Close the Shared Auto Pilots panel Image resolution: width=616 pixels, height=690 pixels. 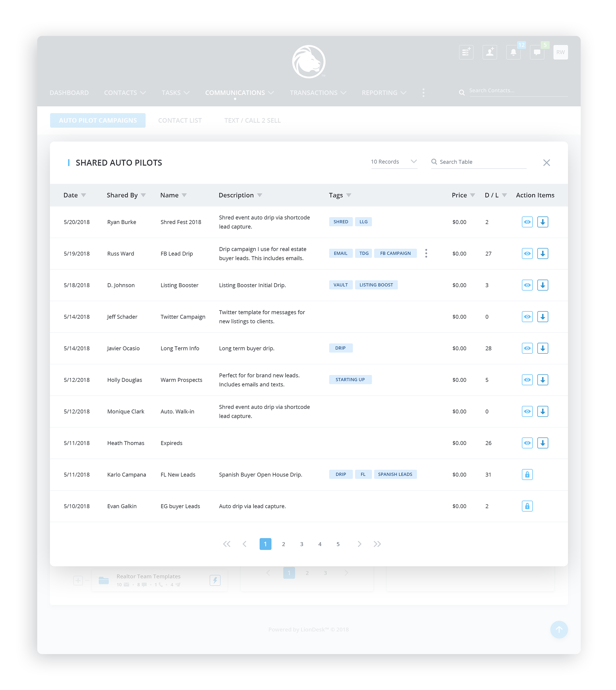pos(546,163)
